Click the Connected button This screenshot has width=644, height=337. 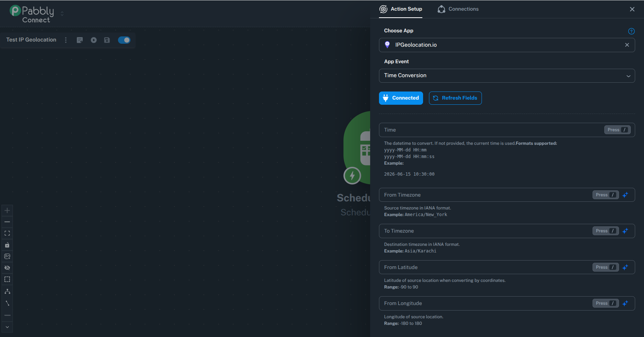coord(401,98)
